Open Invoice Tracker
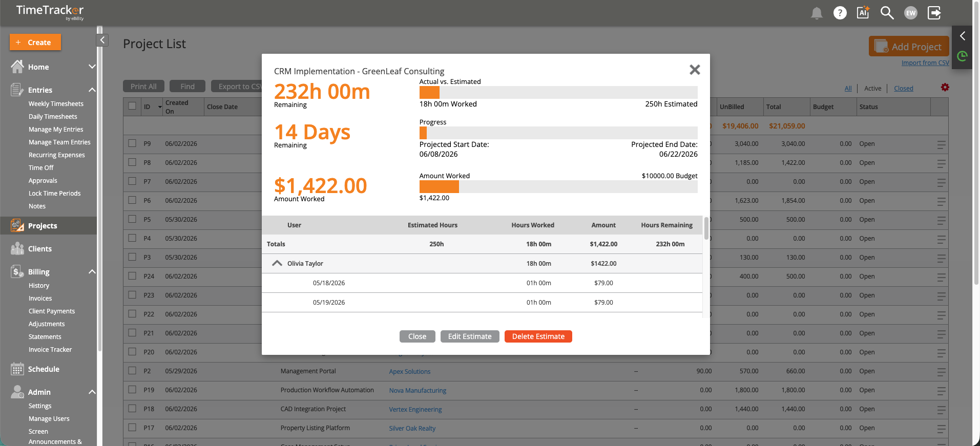The width and height of the screenshot is (980, 446). pyautogui.click(x=50, y=349)
